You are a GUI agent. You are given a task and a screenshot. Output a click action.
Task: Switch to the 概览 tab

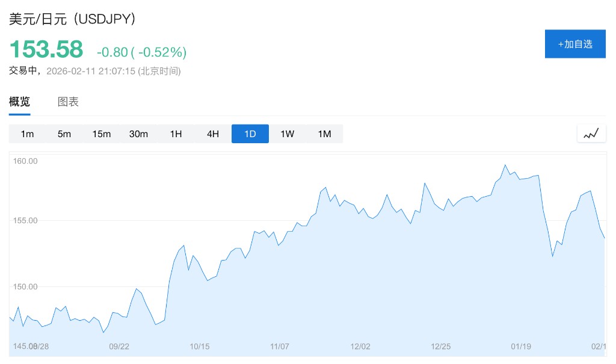tap(19, 102)
